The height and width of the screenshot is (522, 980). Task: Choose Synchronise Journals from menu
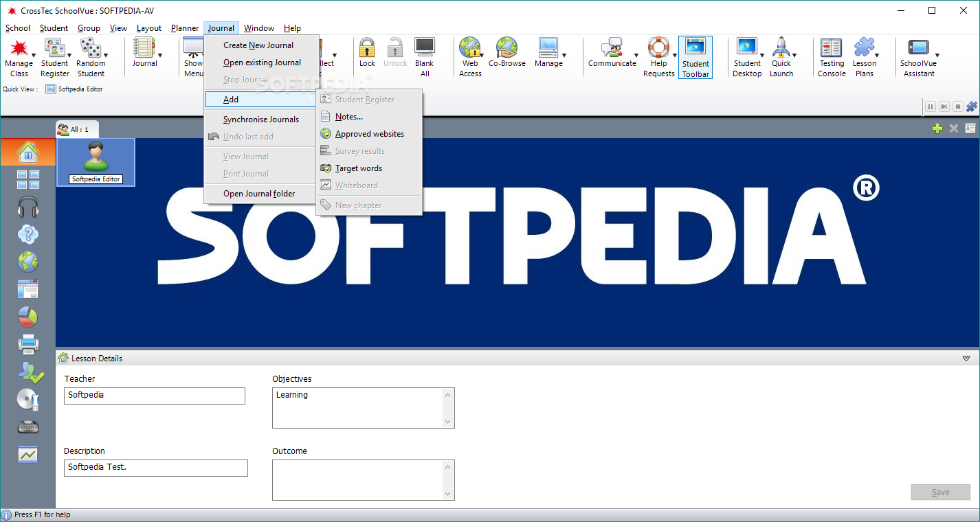point(262,120)
